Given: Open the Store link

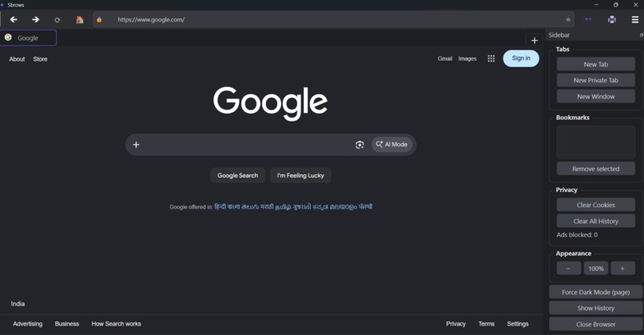Looking at the screenshot, I should point(40,59).
